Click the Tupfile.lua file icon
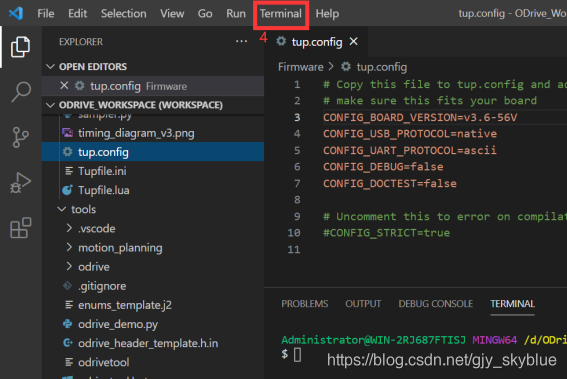The height and width of the screenshot is (379, 567). tap(68, 190)
